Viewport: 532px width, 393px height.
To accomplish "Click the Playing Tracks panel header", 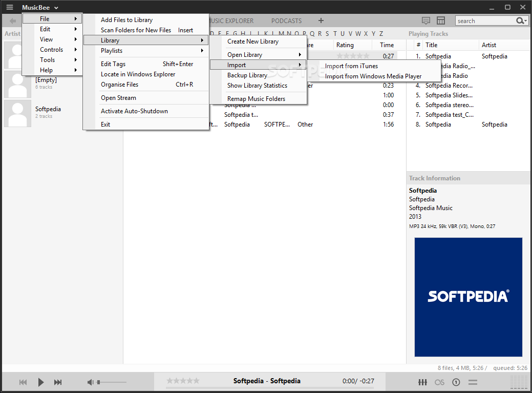I will pyautogui.click(x=428, y=34).
